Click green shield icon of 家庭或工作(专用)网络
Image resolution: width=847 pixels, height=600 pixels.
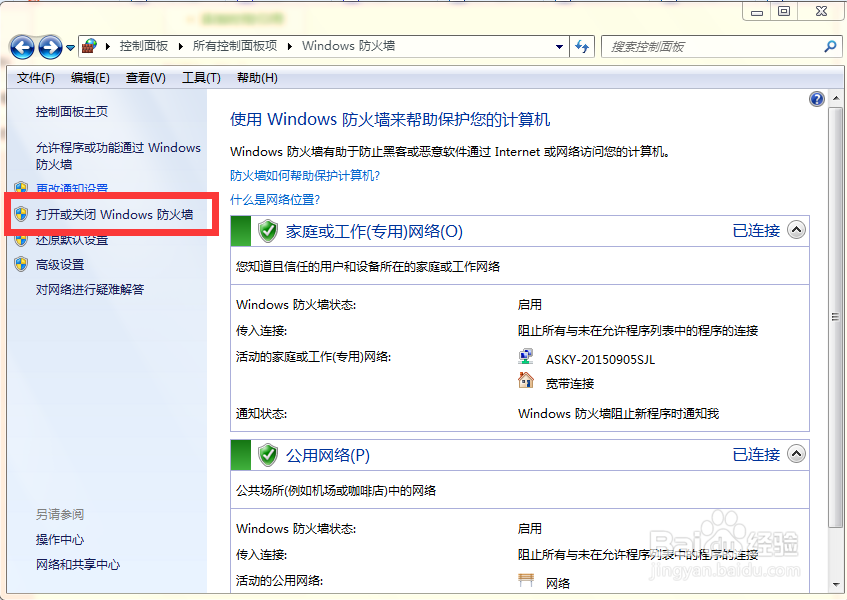[267, 231]
